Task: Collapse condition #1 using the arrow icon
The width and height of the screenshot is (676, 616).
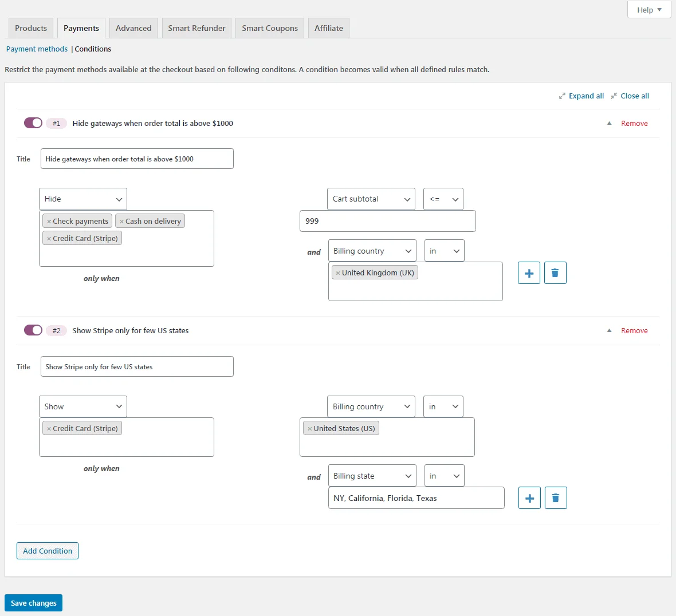Action: 609,123
